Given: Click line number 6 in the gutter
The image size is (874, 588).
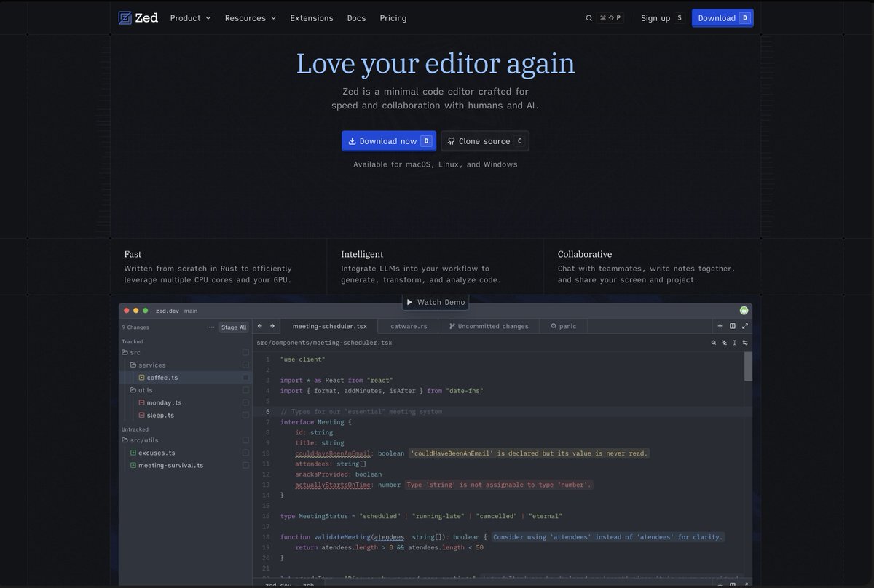Looking at the screenshot, I should pos(268,412).
